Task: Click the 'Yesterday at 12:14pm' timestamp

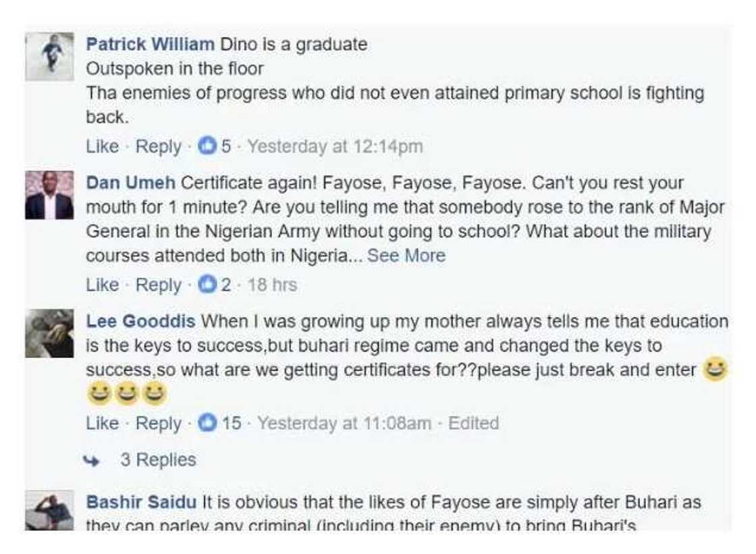Action: pos(335,147)
